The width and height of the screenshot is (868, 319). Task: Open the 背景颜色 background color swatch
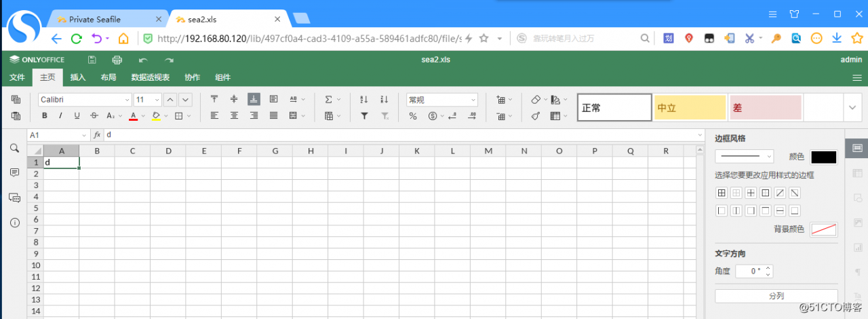tap(824, 229)
